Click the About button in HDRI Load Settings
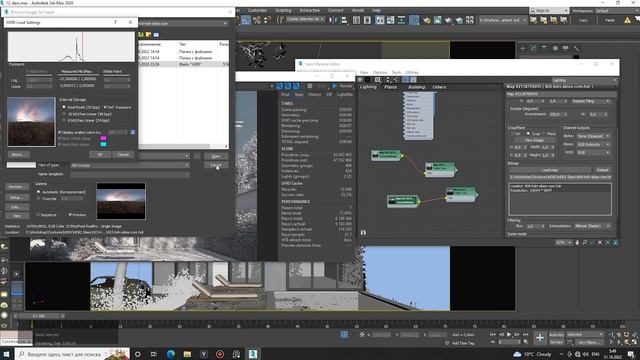Screen dimensions: 640x360 click(18, 155)
